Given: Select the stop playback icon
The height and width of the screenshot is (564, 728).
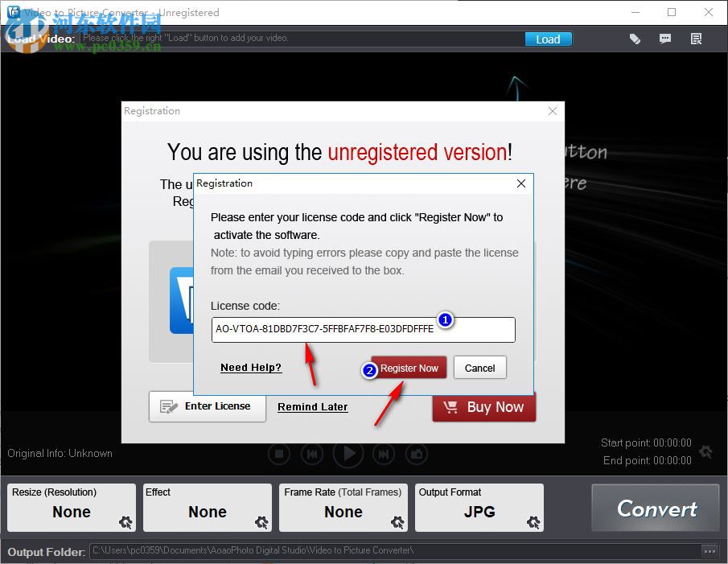Looking at the screenshot, I should click(279, 454).
